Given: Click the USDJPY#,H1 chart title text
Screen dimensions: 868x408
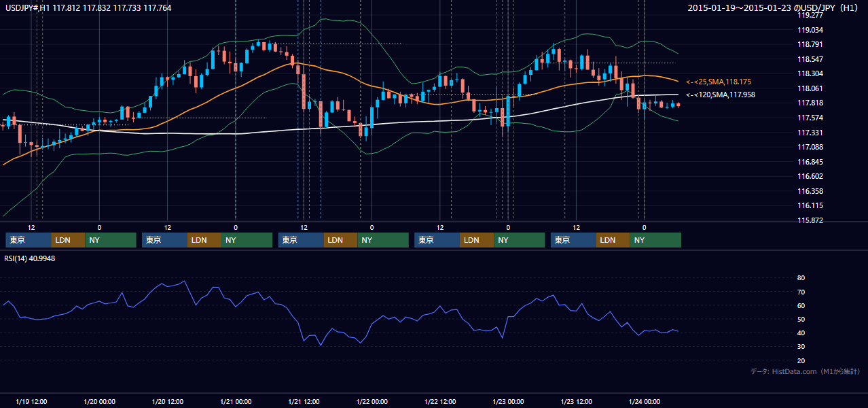Looking at the screenshot, I should 88,8.
